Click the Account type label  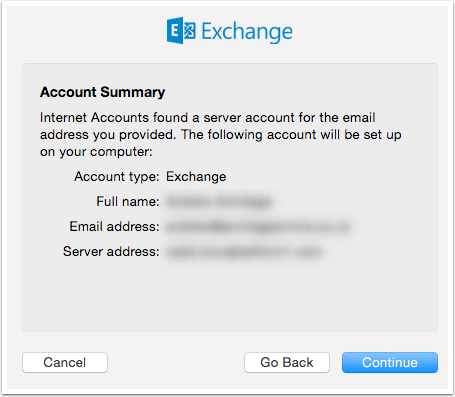coord(117,177)
